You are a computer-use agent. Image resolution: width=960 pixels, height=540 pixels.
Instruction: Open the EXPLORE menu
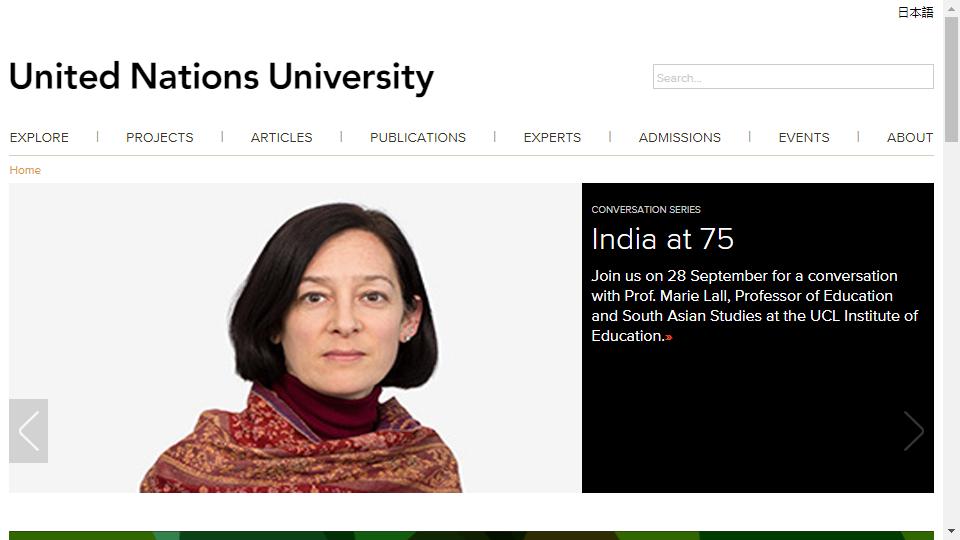pyautogui.click(x=39, y=137)
